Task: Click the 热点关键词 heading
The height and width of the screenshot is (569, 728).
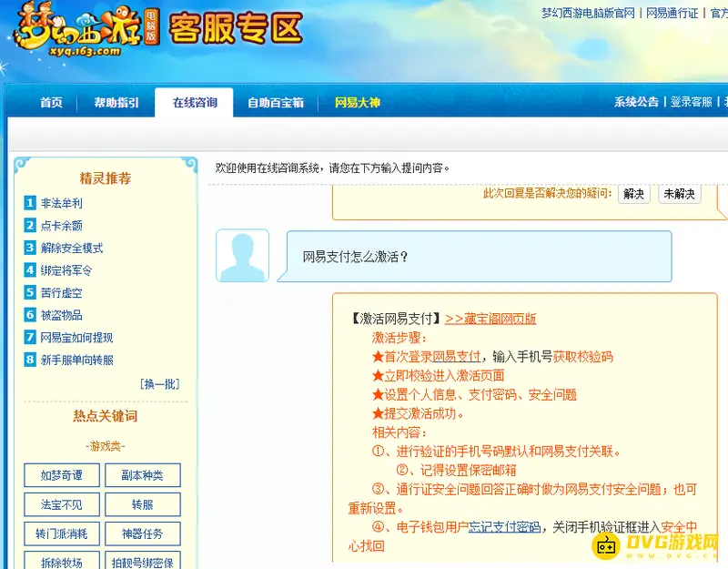Action: [106, 416]
